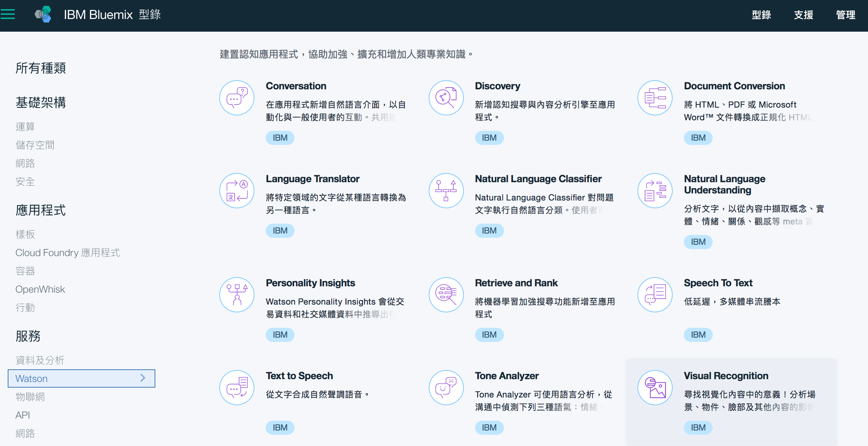This screenshot has height=446, width=868.
Task: Select the 網路 category under 服務
Action: 25,433
